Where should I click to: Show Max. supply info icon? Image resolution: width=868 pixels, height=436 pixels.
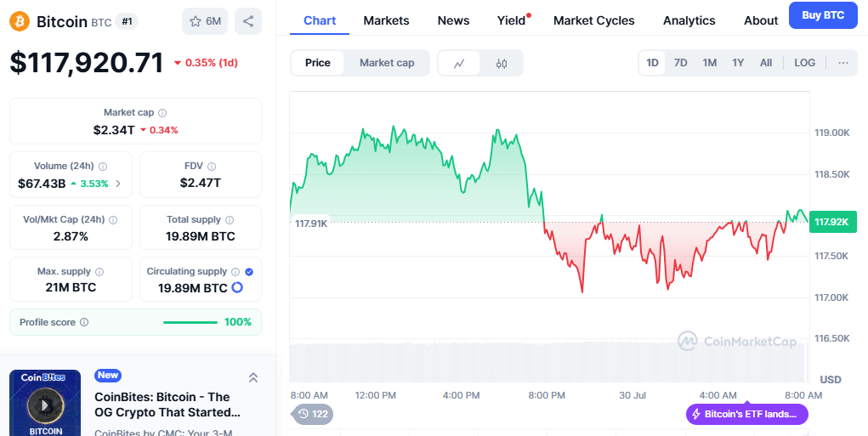click(99, 272)
